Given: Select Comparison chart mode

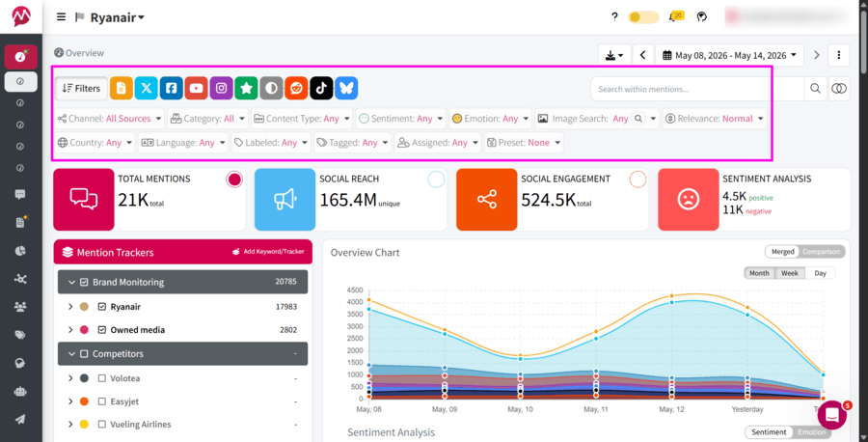Looking at the screenshot, I should coord(821,252).
